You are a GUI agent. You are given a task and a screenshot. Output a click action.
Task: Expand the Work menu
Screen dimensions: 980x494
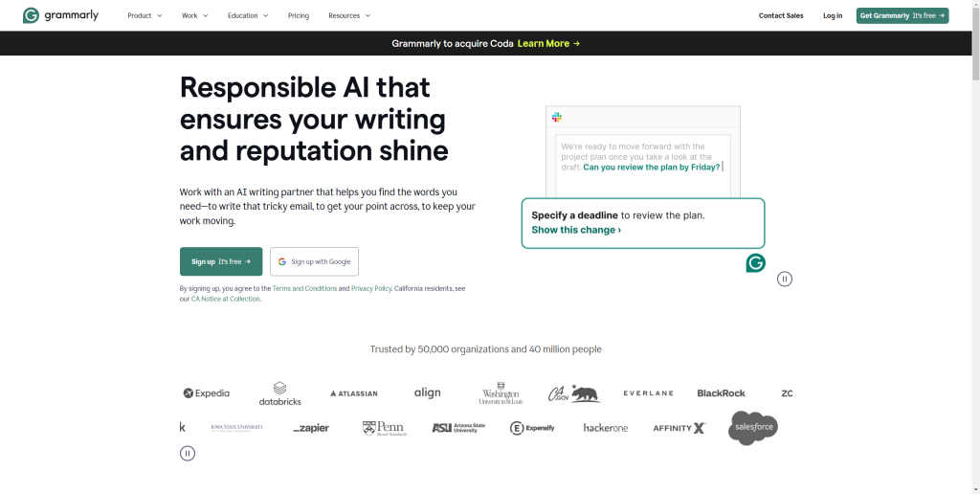194,15
